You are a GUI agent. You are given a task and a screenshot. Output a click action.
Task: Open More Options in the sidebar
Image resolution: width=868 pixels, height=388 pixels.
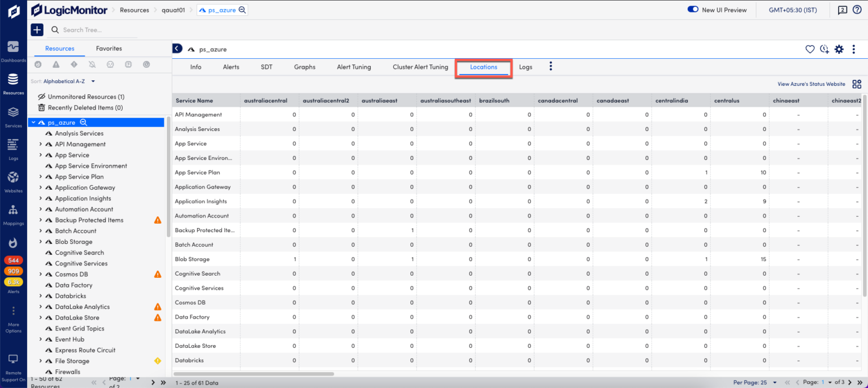[13, 319]
